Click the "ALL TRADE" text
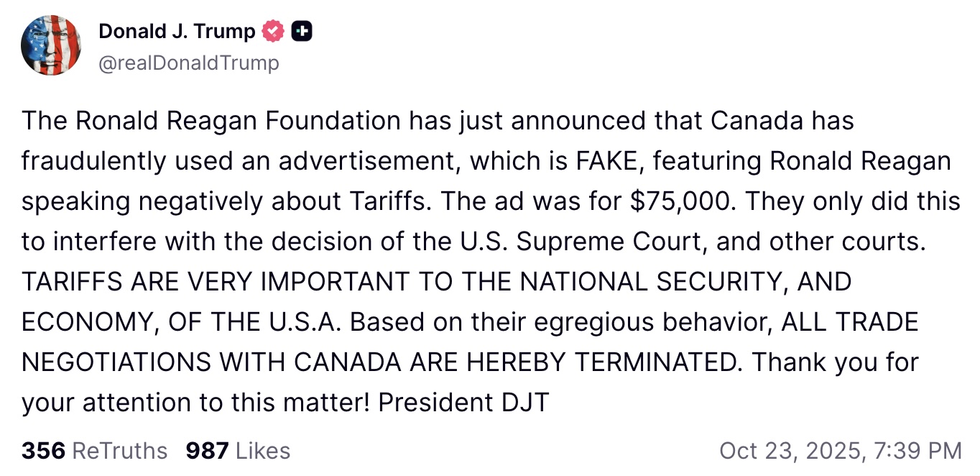The image size is (980, 476). point(850,321)
